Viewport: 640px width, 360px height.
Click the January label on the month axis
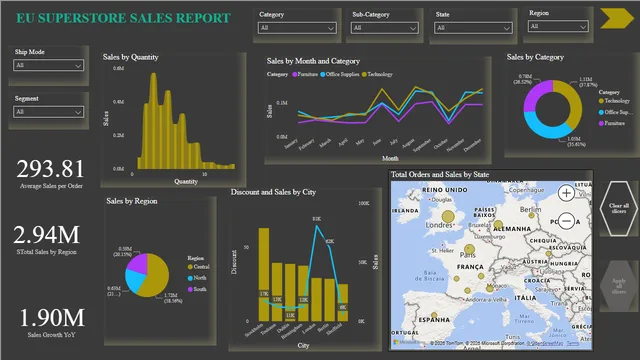click(291, 144)
